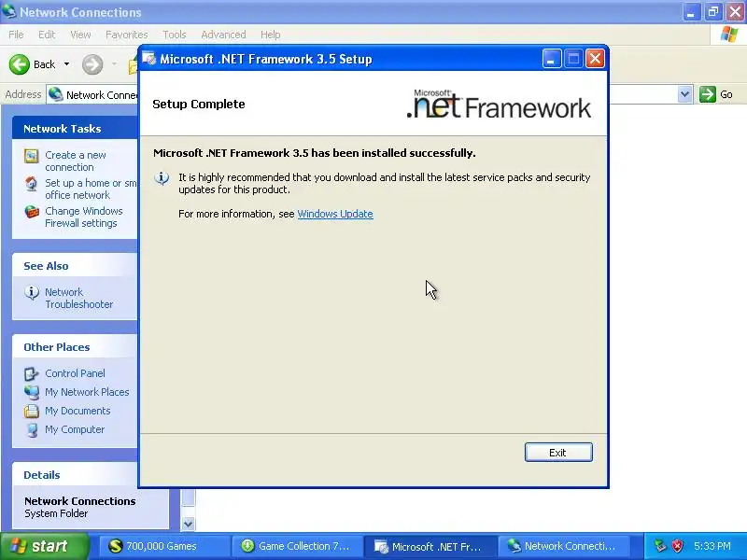747x560 pixels.
Task: Select Create a new connection link
Action: [76, 161]
